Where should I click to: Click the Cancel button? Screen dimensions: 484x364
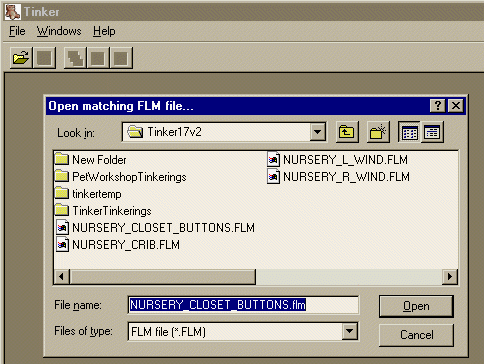coord(416,335)
